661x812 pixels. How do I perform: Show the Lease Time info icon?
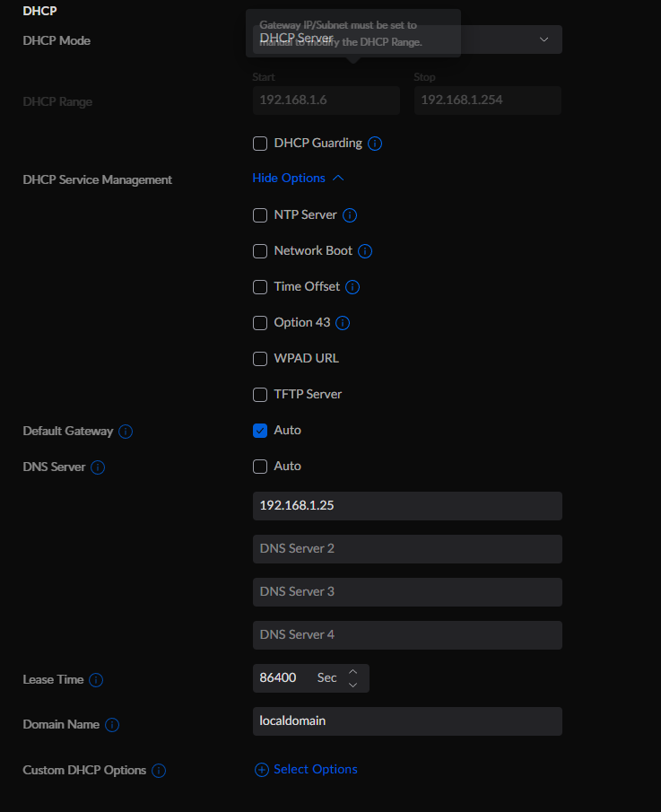click(96, 680)
